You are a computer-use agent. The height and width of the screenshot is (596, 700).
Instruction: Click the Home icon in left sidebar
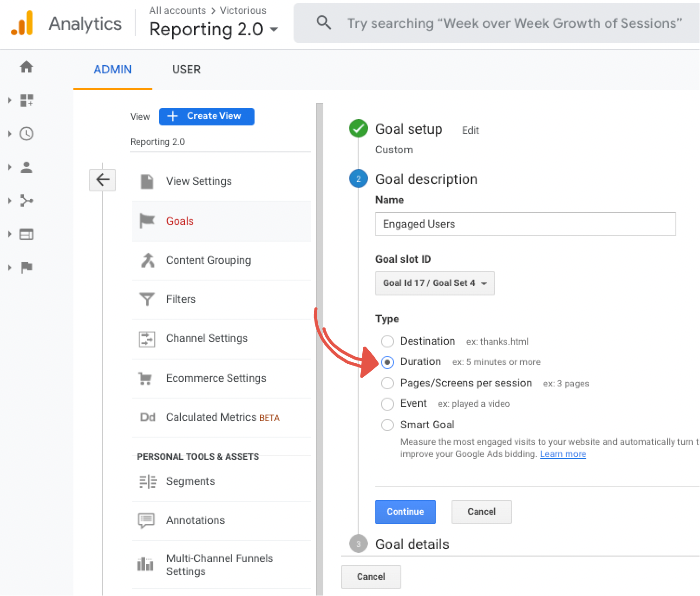pos(26,67)
